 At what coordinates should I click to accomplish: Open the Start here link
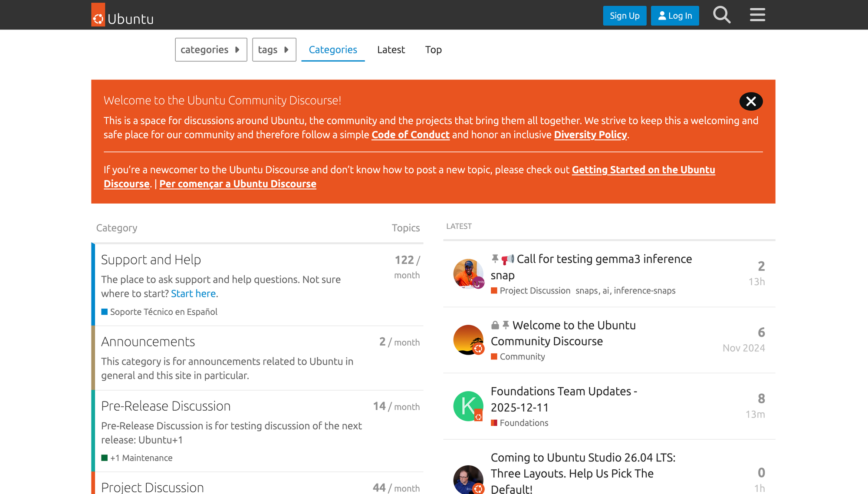pyautogui.click(x=194, y=294)
